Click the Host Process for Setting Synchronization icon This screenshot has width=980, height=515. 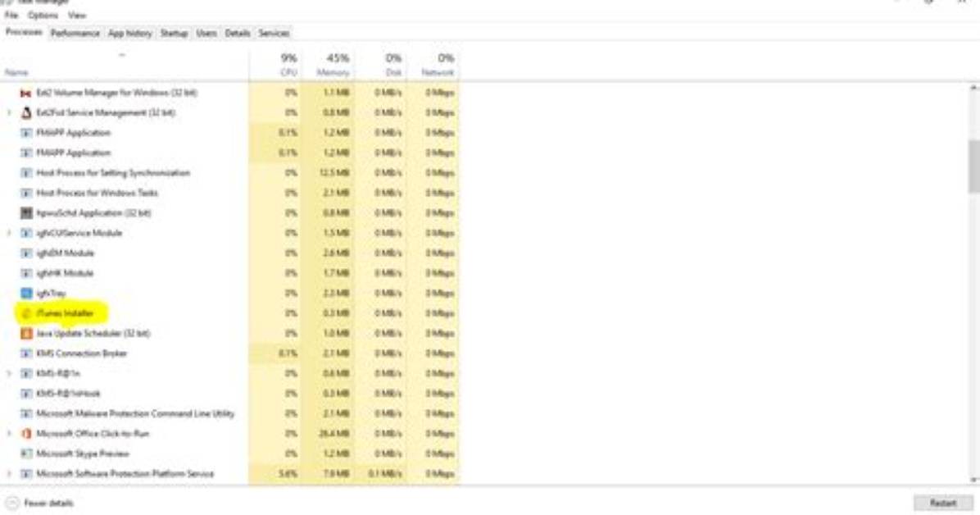point(25,173)
